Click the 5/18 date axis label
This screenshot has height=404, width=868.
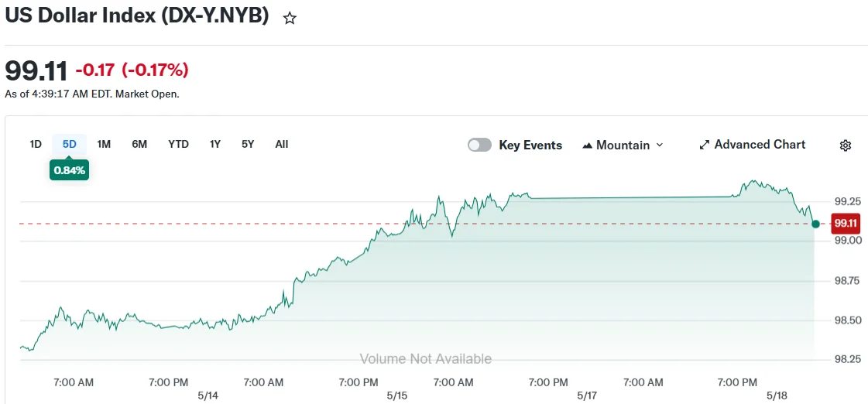(x=777, y=396)
